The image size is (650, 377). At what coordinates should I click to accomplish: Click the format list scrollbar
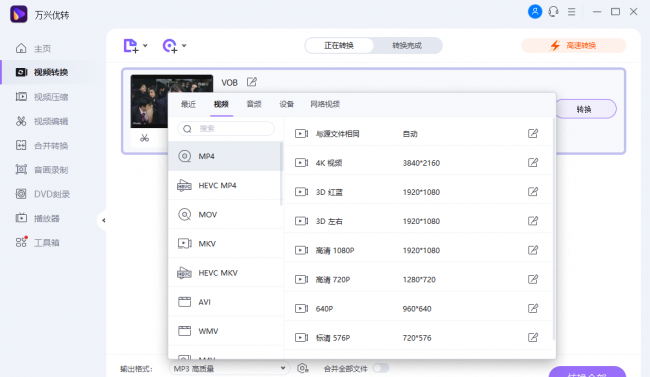click(281, 174)
